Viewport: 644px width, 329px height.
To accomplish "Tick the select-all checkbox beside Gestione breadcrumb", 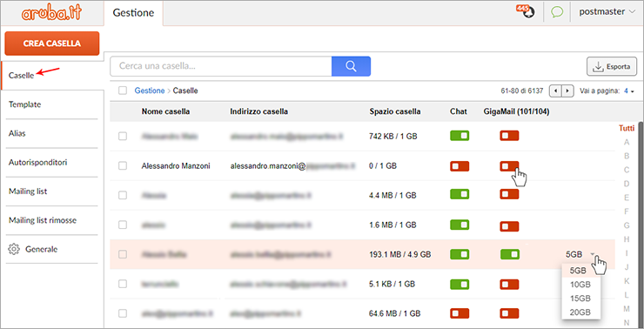I will tap(123, 91).
